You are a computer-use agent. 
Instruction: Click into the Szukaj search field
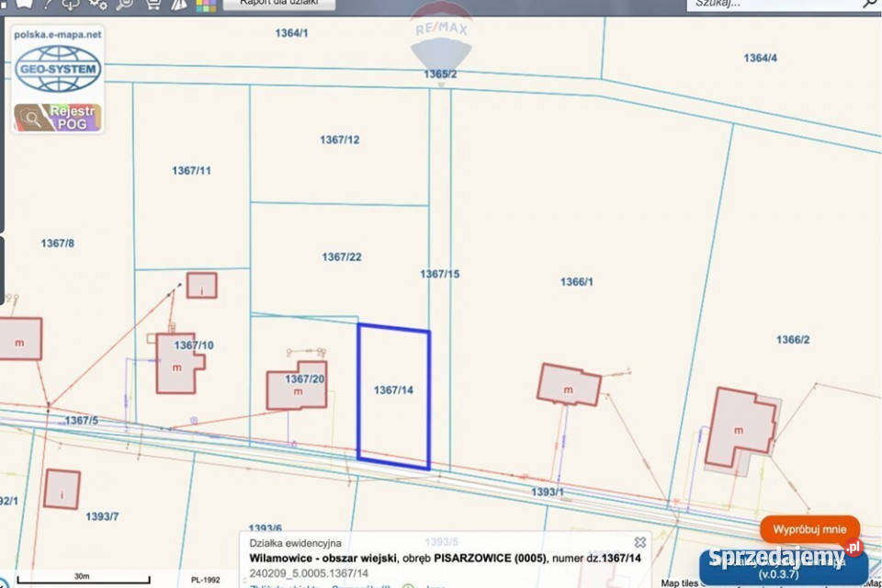772,4
